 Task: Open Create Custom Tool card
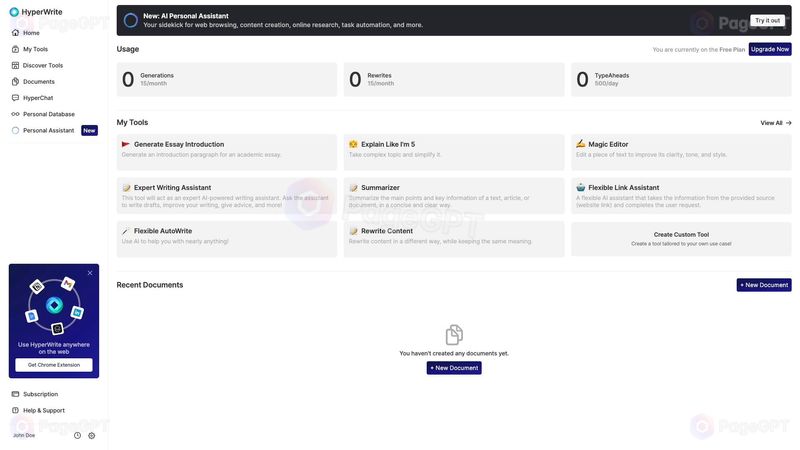tap(681, 239)
